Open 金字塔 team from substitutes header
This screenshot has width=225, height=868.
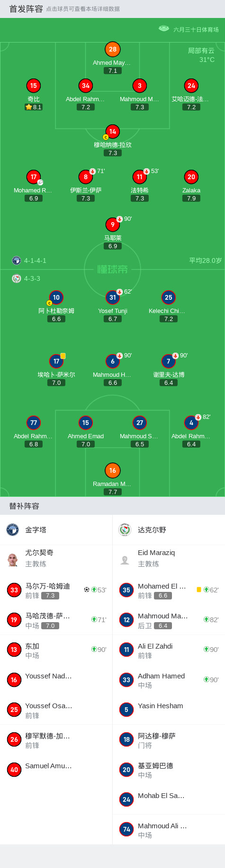click(56, 530)
